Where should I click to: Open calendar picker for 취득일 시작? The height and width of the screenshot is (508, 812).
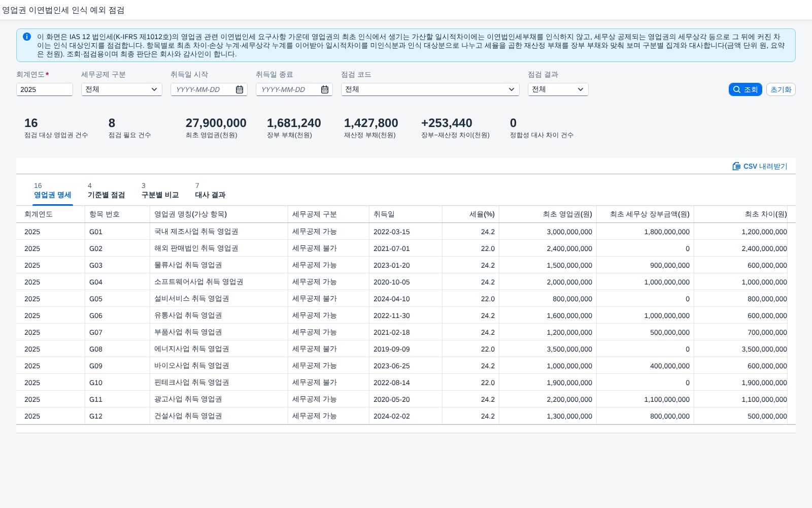pyautogui.click(x=240, y=89)
